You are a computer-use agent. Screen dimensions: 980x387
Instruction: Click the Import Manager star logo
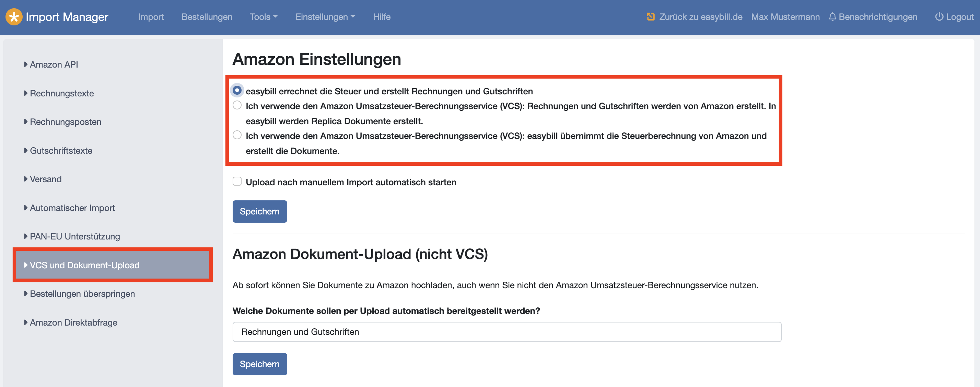click(14, 17)
